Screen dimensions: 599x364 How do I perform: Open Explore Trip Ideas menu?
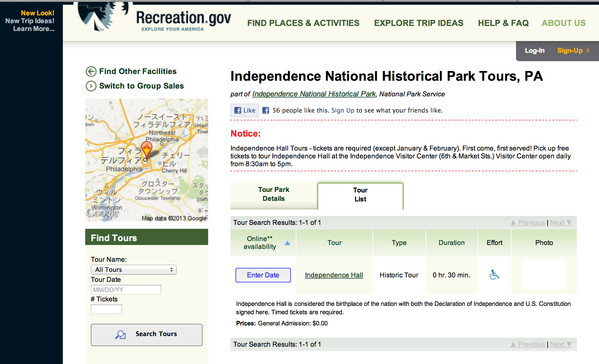point(419,23)
